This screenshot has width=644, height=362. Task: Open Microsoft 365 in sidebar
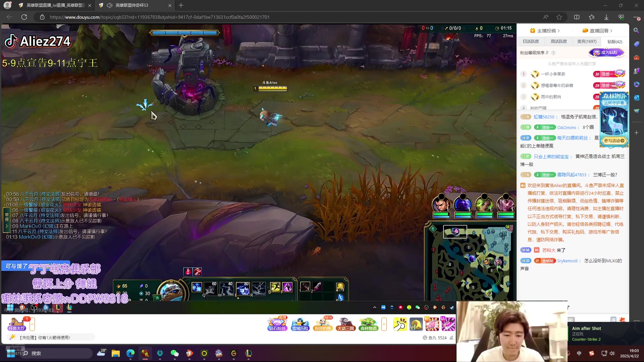point(636,84)
